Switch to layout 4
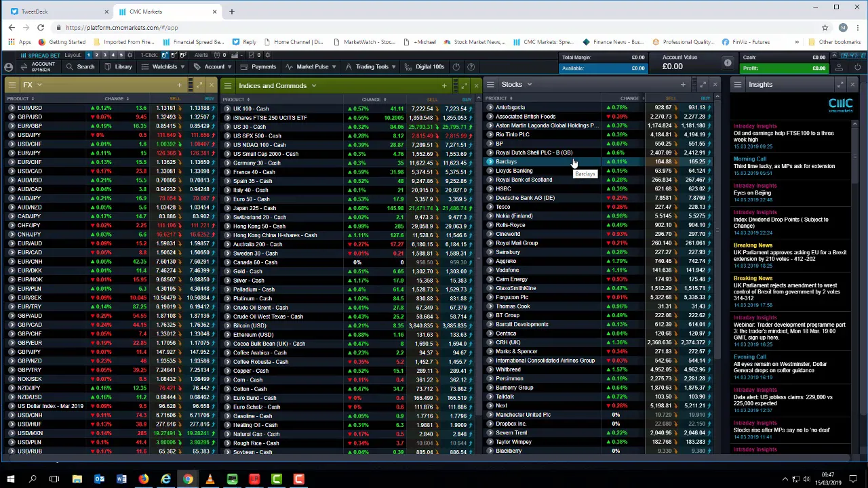The height and width of the screenshot is (488, 868). (x=113, y=55)
